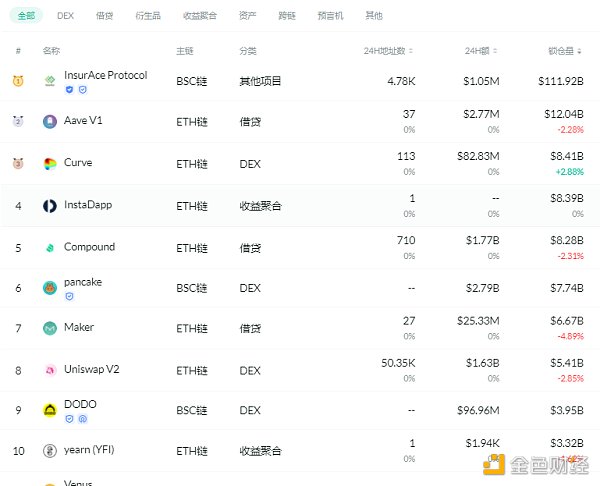Click 收益聚合 category in InstaDapp row

[x=260, y=206]
